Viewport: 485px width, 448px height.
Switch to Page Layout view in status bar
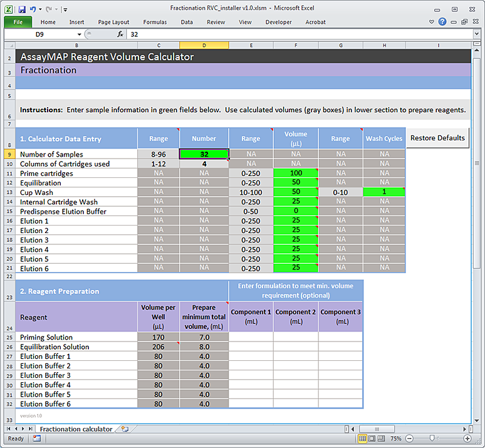pos(373,439)
